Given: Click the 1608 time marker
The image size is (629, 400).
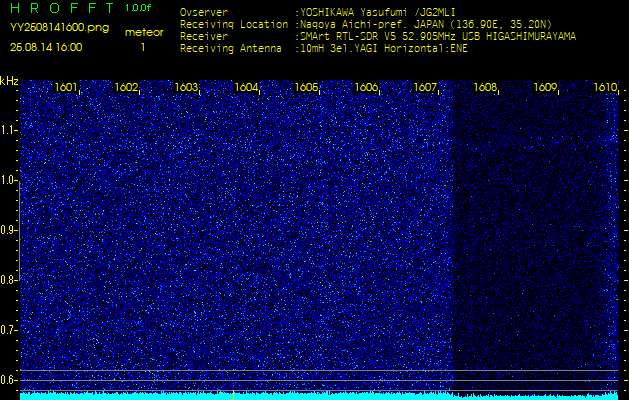Looking at the screenshot, I should pos(485,87).
